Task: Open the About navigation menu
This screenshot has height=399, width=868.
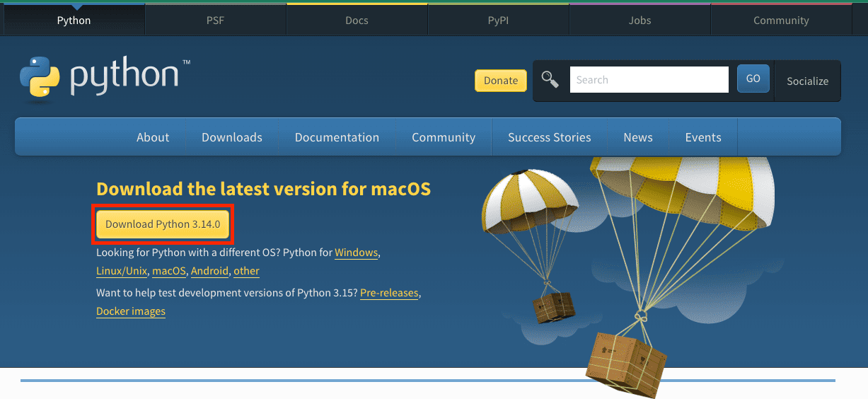Action: tap(153, 137)
